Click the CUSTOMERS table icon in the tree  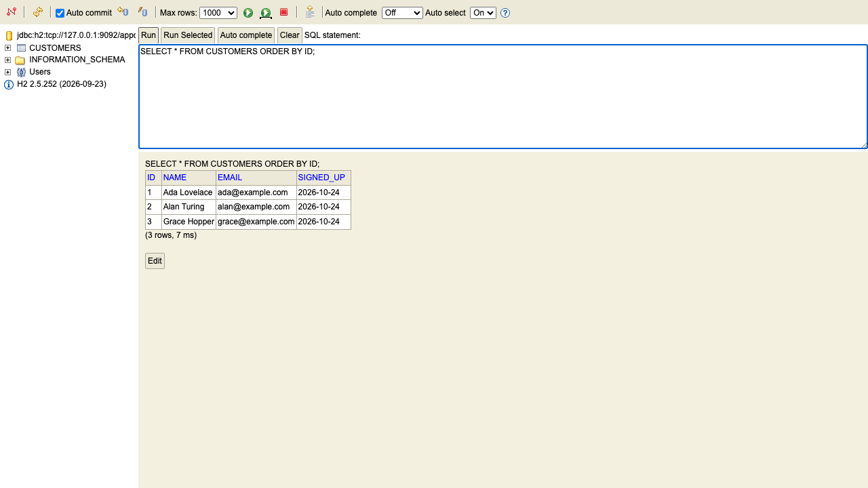21,48
